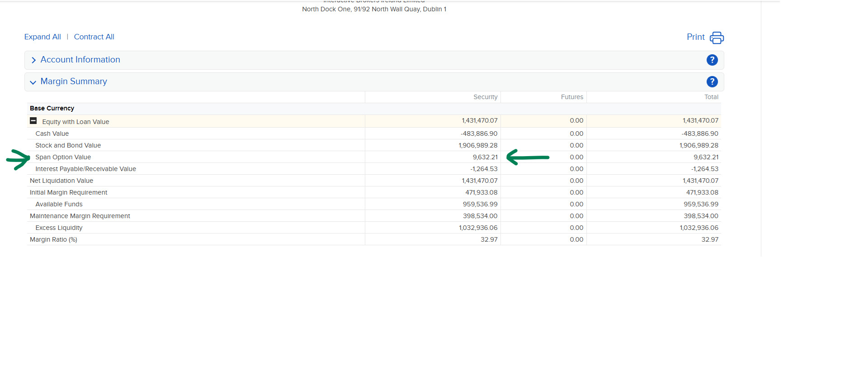The height and width of the screenshot is (372, 868).
Task: Click the printer icon
Action: pos(717,38)
